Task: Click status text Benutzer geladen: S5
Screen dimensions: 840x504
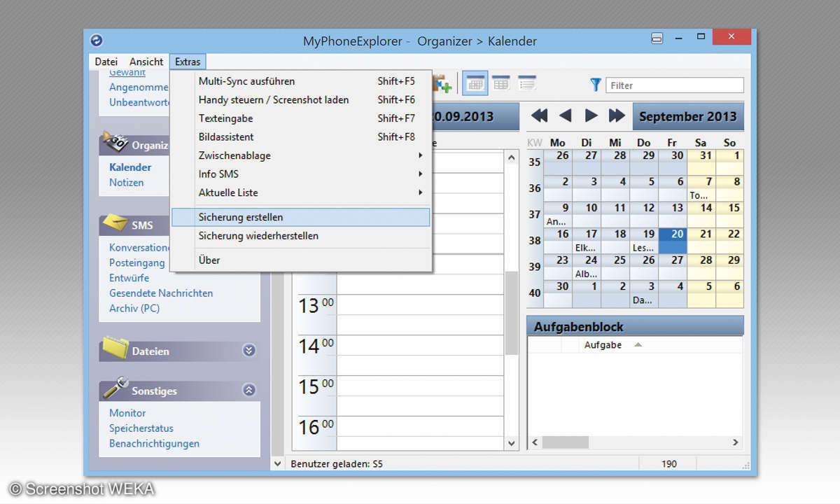Action: (x=337, y=463)
